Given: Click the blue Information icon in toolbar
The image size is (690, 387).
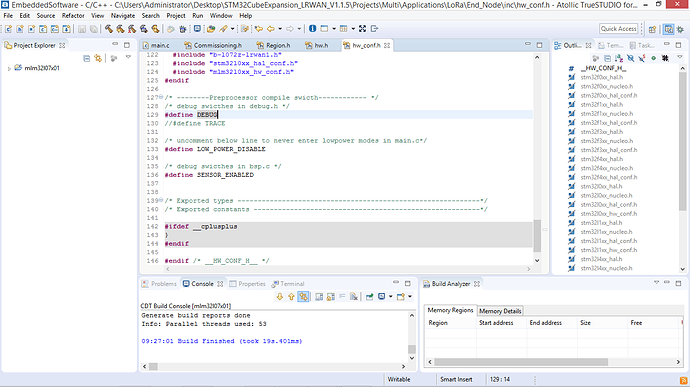Looking at the screenshot, I should click(312, 29).
